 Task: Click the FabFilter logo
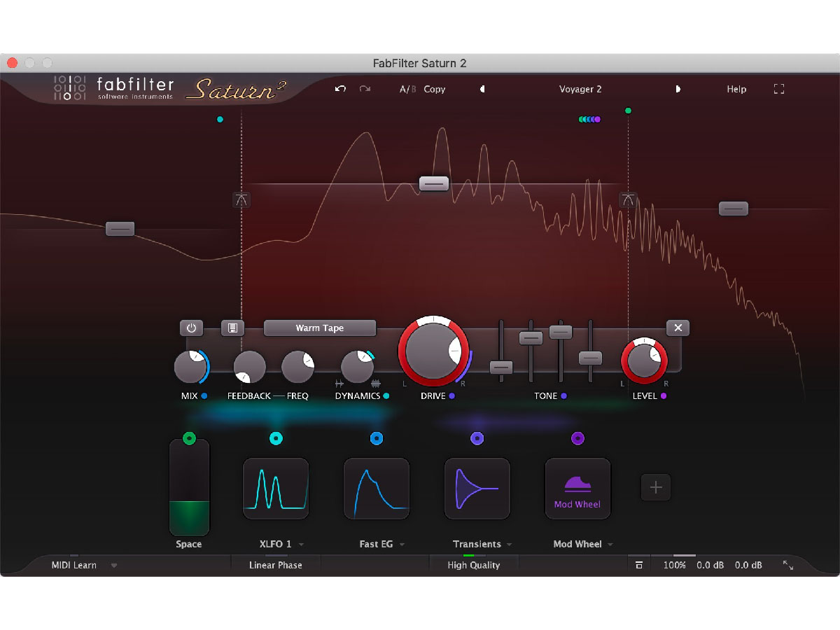click(x=113, y=88)
